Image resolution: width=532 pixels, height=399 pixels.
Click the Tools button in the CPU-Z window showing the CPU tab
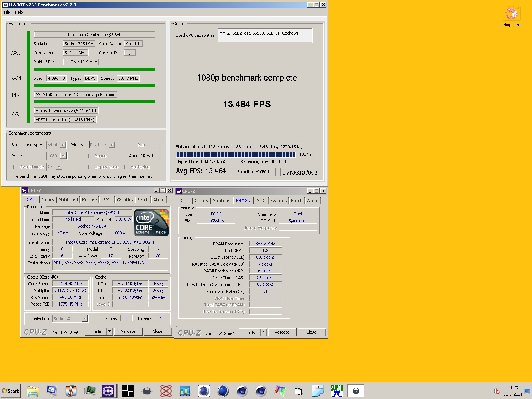coord(96,331)
